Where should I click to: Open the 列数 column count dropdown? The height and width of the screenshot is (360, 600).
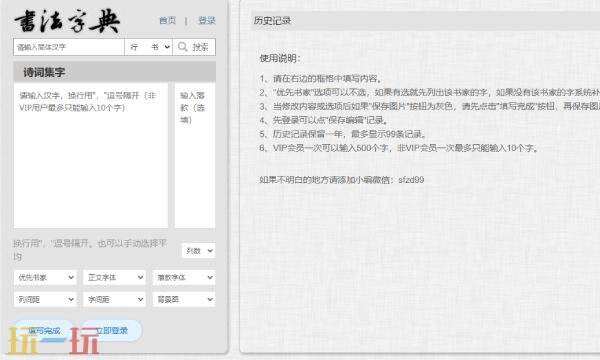click(198, 251)
